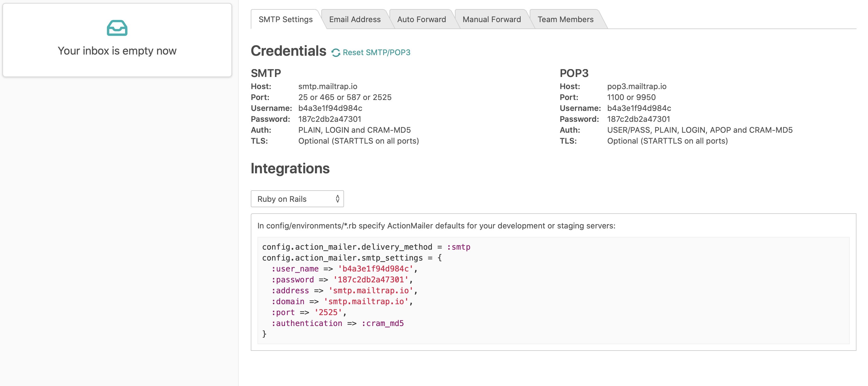
Task: Click the POP3 username b4a3e1f94d984c
Action: click(x=639, y=108)
